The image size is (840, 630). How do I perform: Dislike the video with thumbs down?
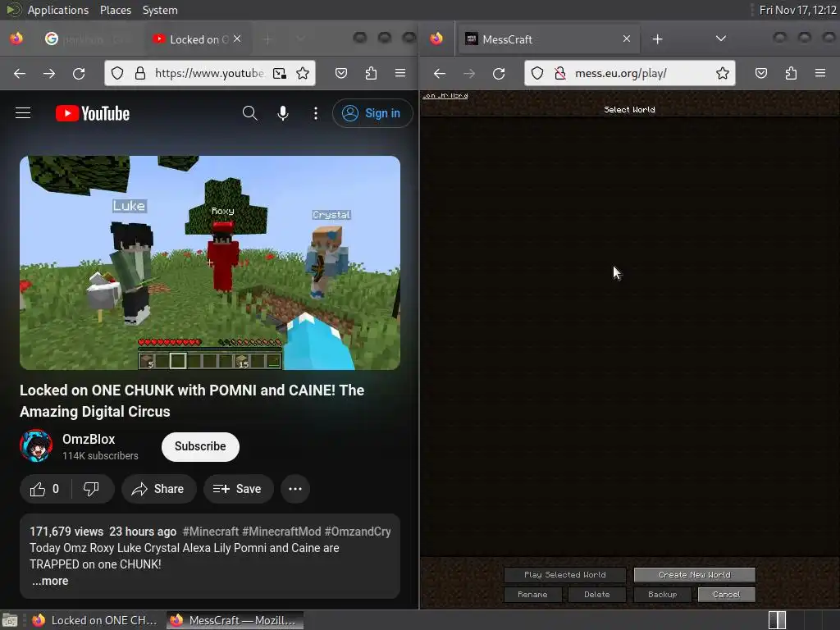point(92,489)
